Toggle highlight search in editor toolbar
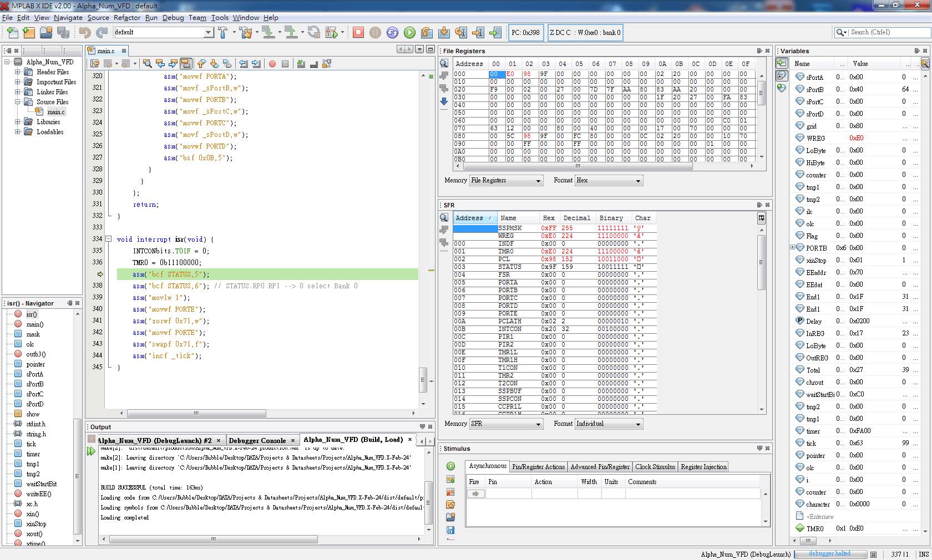Viewport: 932px width, 560px height. coord(186,64)
